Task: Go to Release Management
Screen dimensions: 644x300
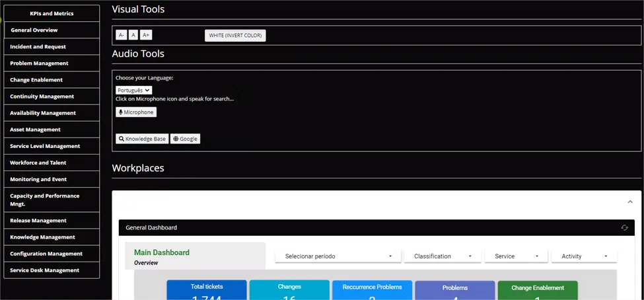Action: [x=52, y=221]
